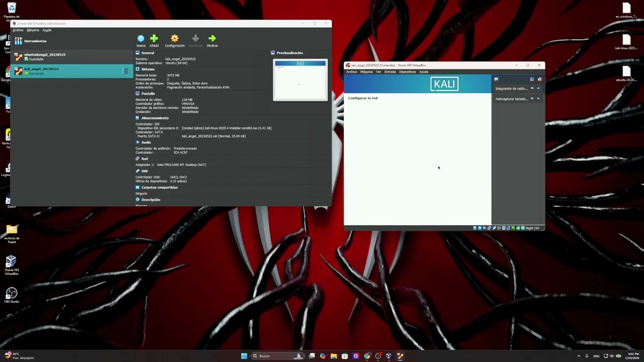Open the Windows Start button
The width and height of the screenshot is (644, 362).
244,356
